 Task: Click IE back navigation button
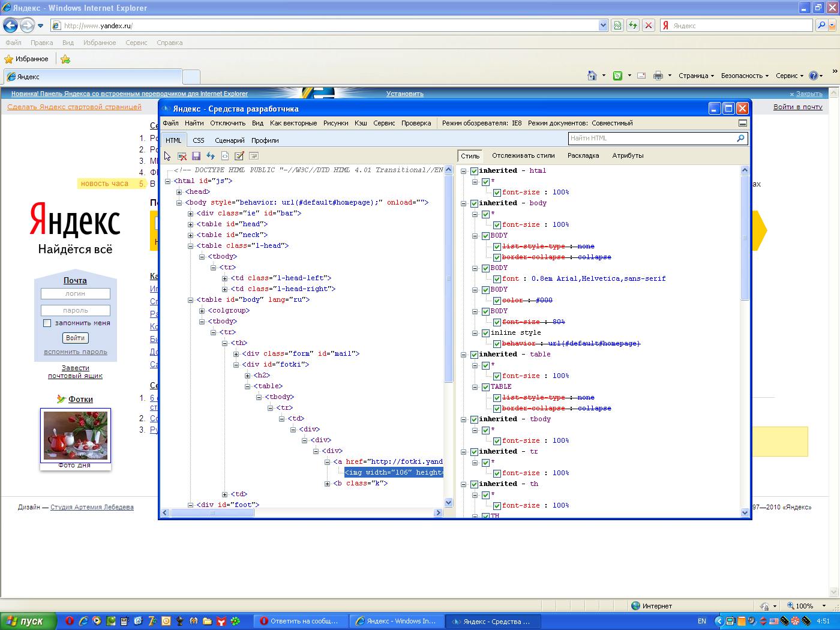pos(10,25)
